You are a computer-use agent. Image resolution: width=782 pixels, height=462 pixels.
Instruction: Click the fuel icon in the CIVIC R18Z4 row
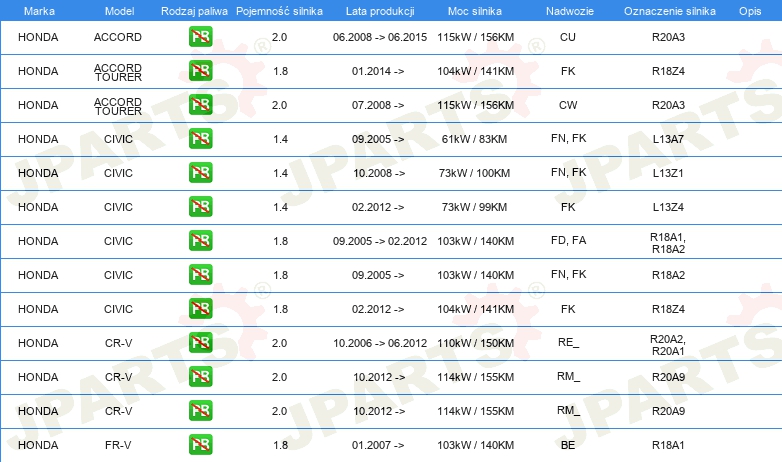click(200, 308)
